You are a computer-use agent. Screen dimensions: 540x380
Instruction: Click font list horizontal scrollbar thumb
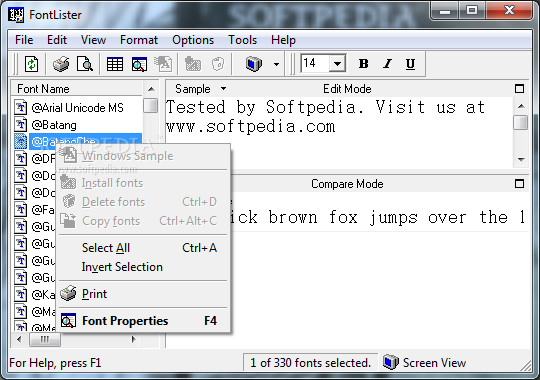[x=45, y=339]
